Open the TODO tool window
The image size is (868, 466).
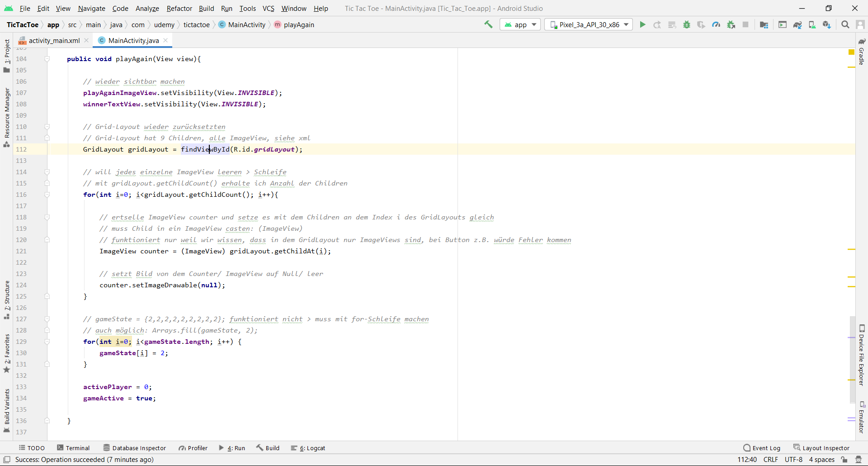tap(32, 448)
